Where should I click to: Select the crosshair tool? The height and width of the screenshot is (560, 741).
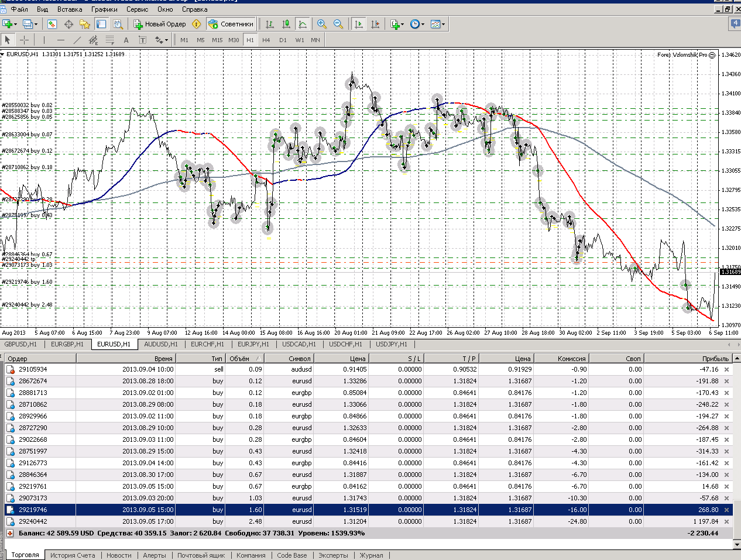(24, 40)
